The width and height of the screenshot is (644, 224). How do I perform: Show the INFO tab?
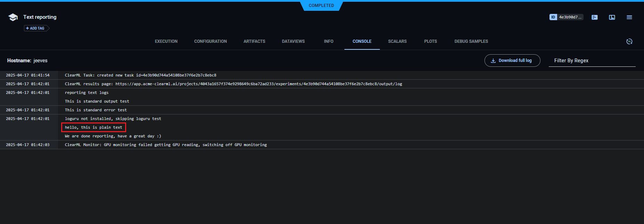pyautogui.click(x=328, y=41)
